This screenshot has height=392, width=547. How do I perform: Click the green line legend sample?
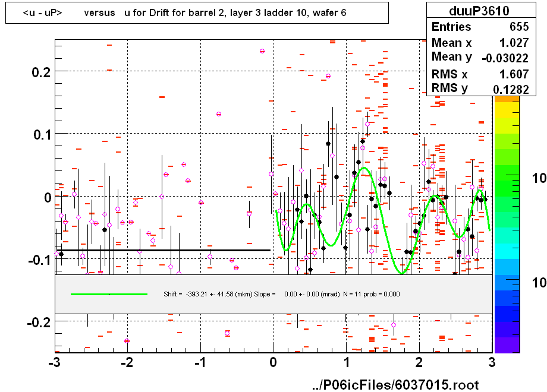[x=109, y=294]
